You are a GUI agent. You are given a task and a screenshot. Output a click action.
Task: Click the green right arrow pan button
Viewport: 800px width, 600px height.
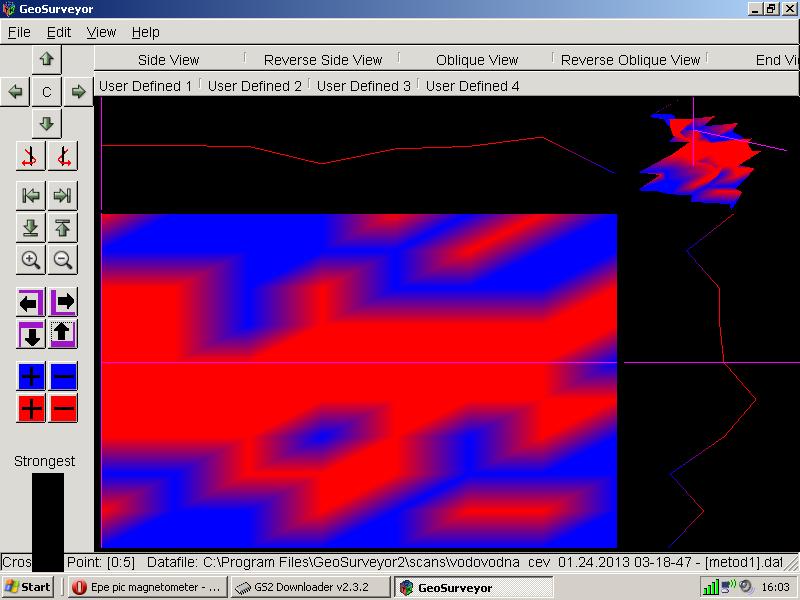(78, 91)
